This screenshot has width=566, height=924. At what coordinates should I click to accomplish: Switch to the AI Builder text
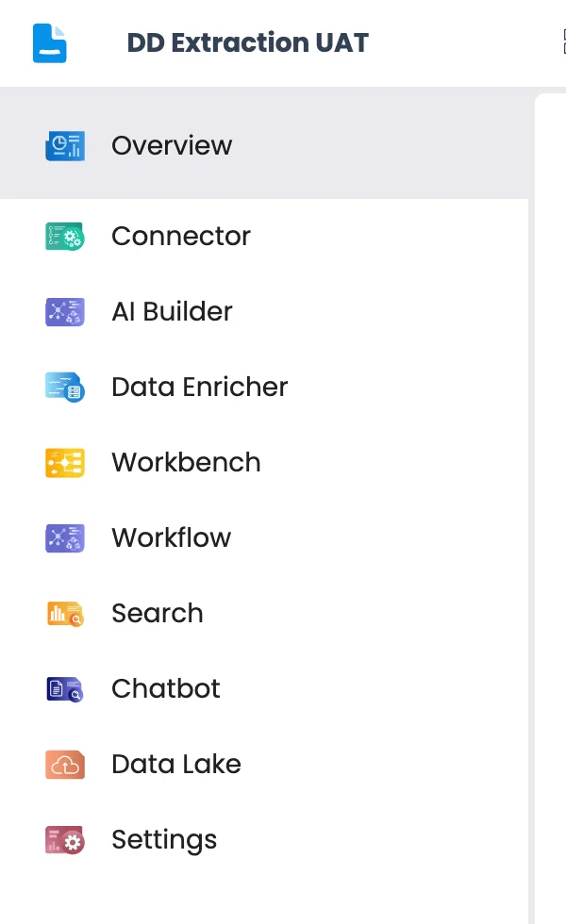(x=172, y=312)
